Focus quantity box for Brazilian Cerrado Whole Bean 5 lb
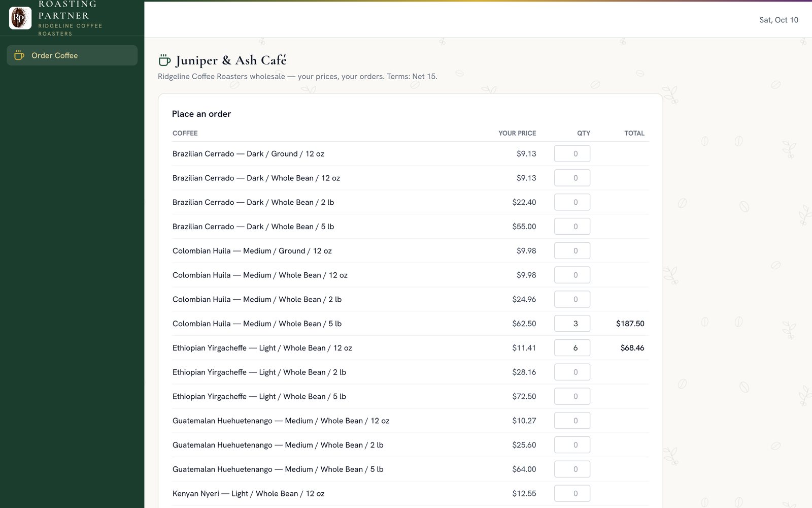812x508 pixels. click(x=572, y=227)
